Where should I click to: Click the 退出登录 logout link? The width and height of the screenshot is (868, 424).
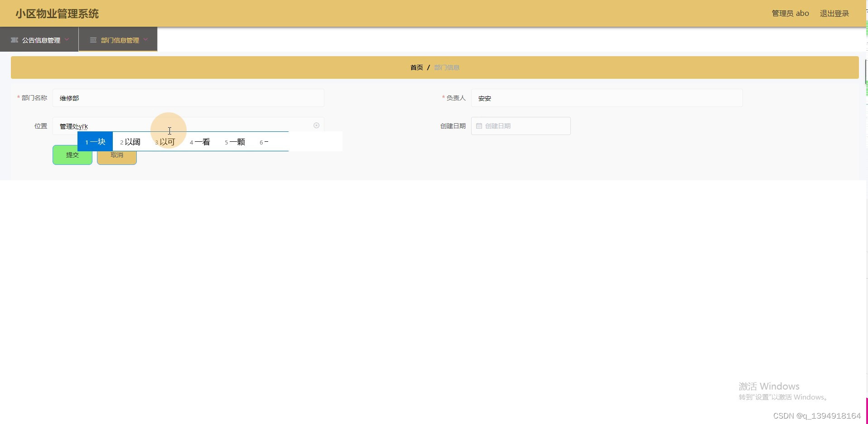point(834,13)
